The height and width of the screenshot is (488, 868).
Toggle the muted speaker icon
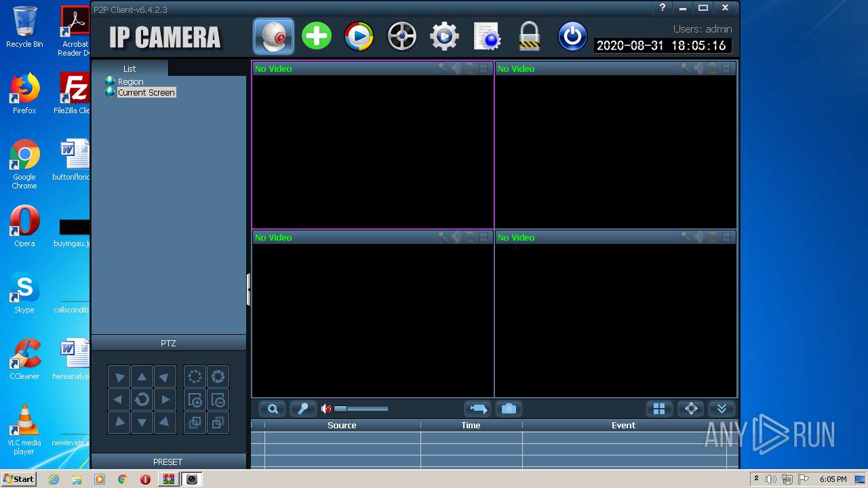click(x=326, y=409)
